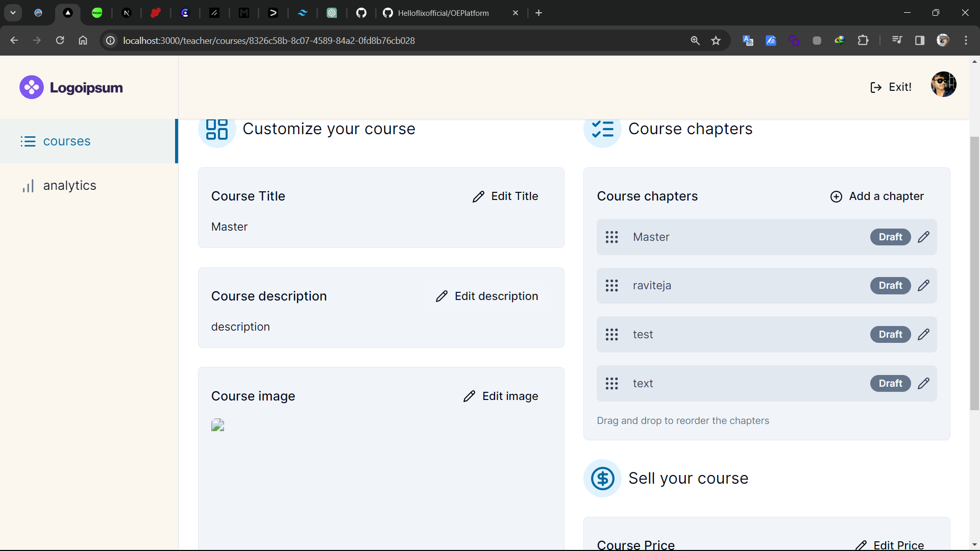This screenshot has height=551, width=980.
Task: Open the tab search dropdown arrow
Action: tap(13, 13)
